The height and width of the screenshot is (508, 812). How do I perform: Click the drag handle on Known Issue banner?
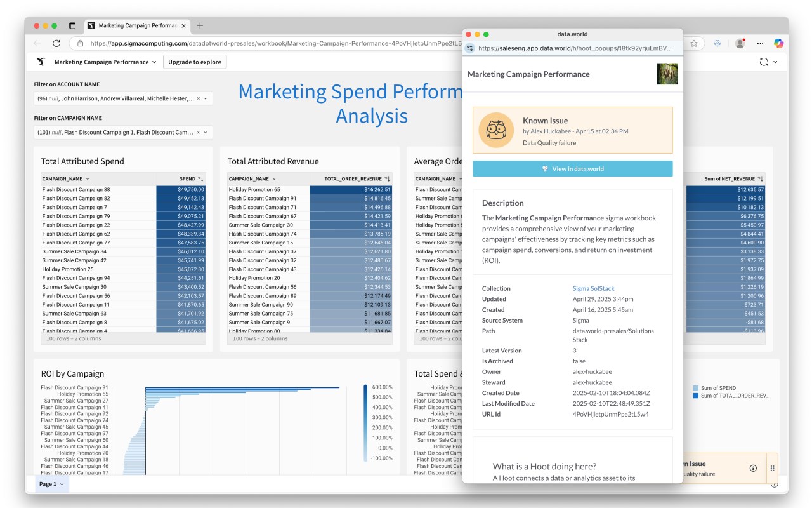pyautogui.click(x=772, y=468)
